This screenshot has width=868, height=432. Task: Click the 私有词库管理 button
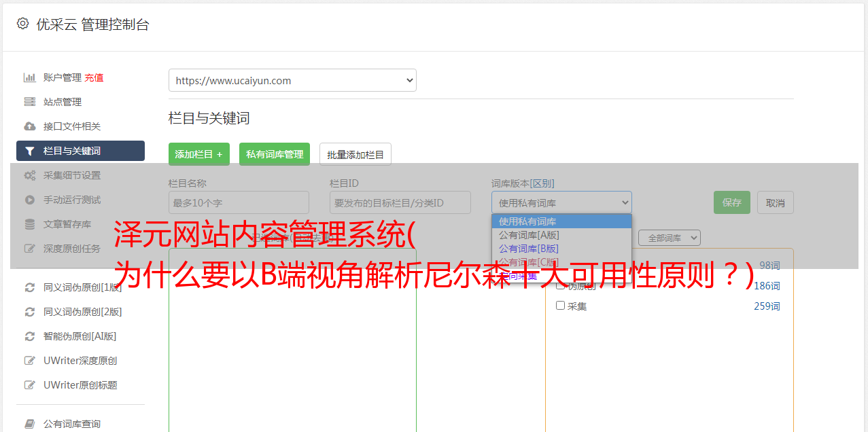click(x=275, y=154)
